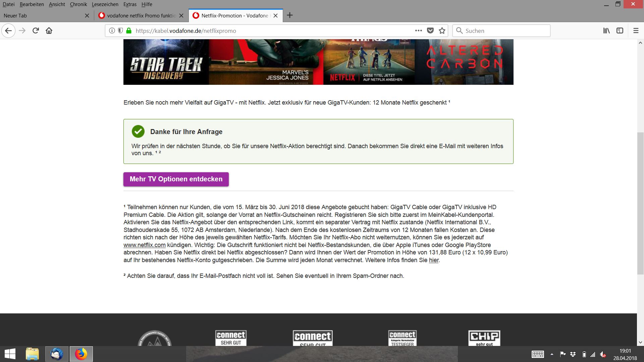Viewport: 644px width, 362px height.
Task: Open tracking protection shield panel
Action: point(120,31)
